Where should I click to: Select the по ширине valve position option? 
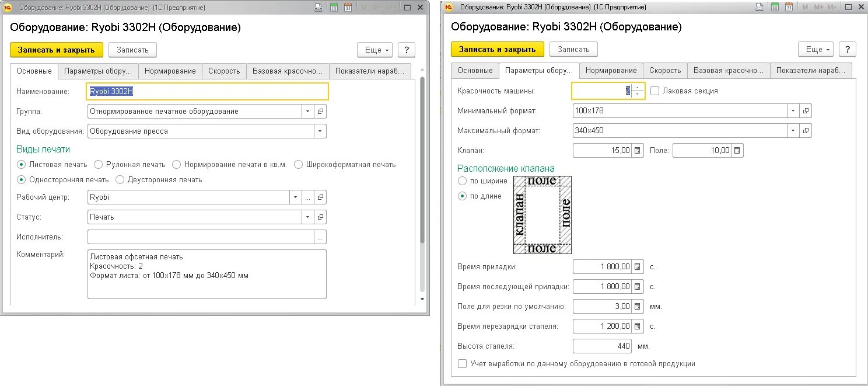(x=463, y=181)
